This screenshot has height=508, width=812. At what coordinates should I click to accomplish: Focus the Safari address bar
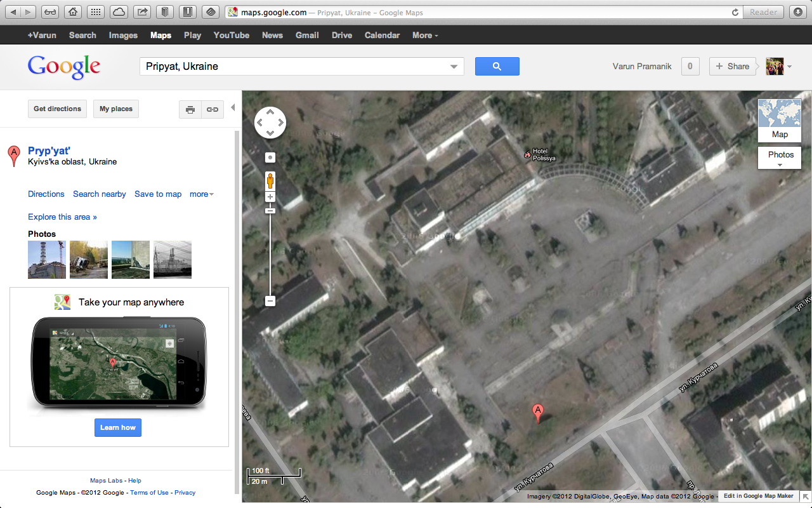[482, 12]
